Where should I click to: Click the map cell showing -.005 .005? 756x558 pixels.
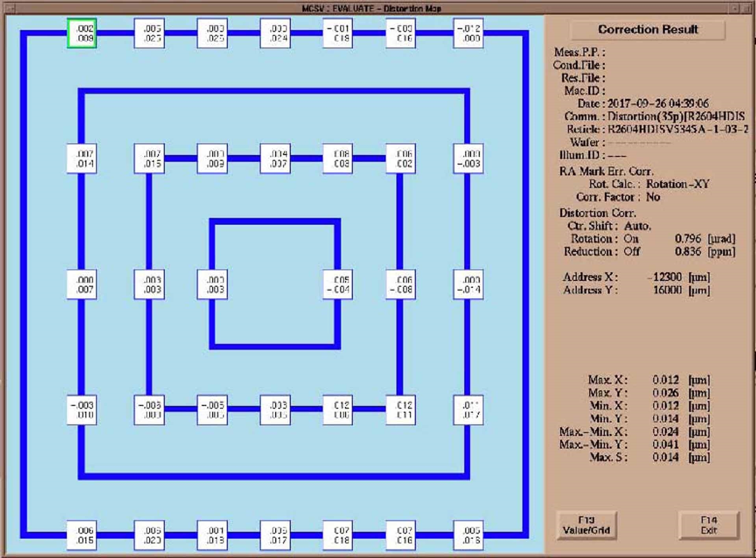coord(212,410)
